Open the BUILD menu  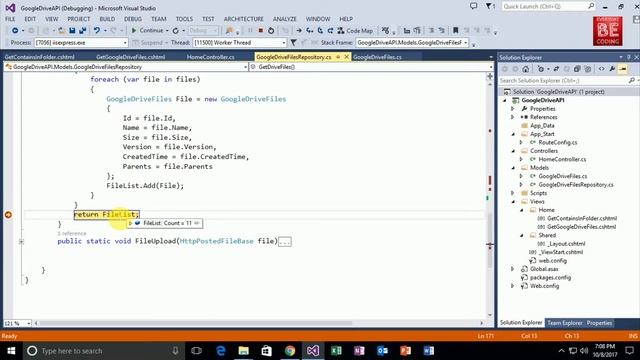tap(107, 19)
